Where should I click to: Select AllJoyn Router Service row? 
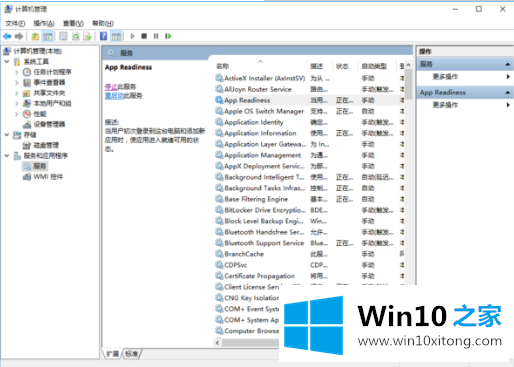(x=309, y=89)
